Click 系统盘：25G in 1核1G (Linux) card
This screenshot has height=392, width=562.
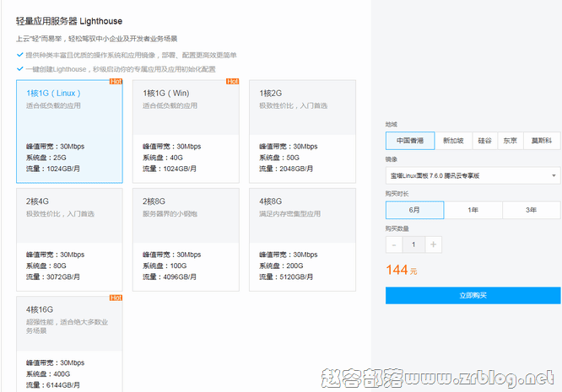46,158
